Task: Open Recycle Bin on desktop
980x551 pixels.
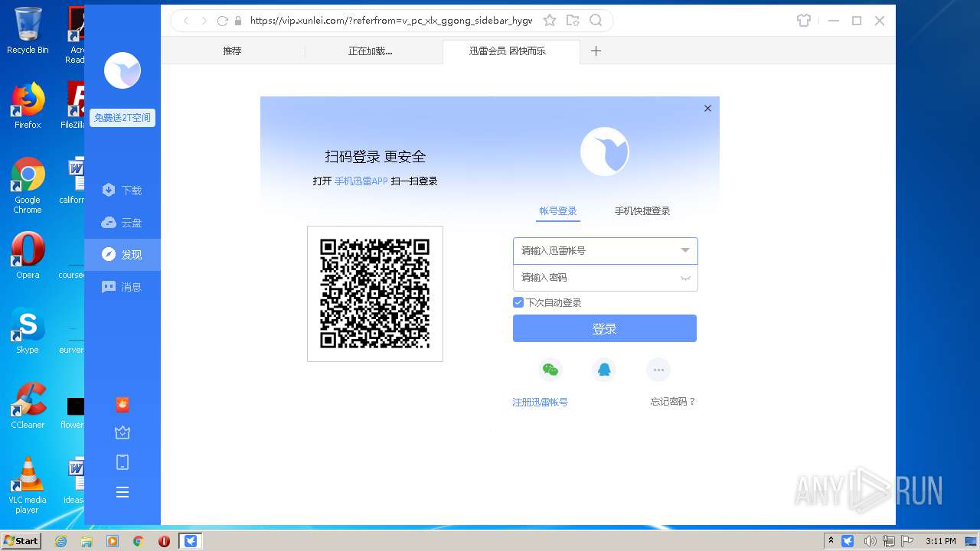Action: tap(28, 31)
